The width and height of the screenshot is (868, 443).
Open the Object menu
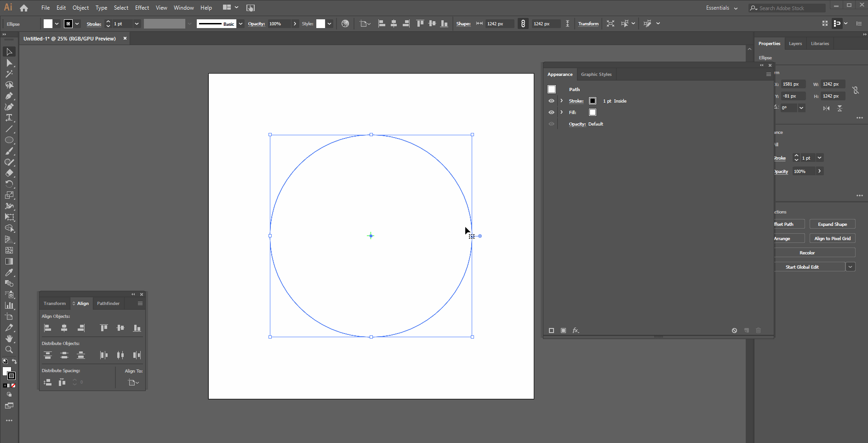click(80, 8)
